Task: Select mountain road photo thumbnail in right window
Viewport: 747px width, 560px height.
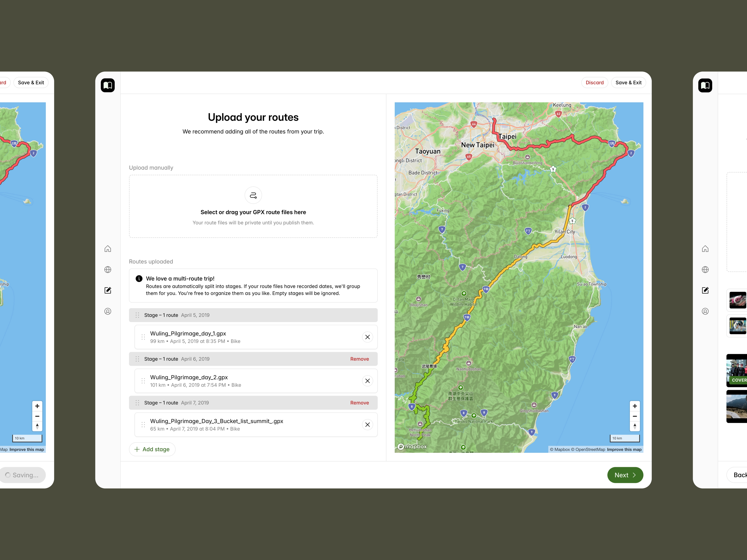Action: (737, 406)
